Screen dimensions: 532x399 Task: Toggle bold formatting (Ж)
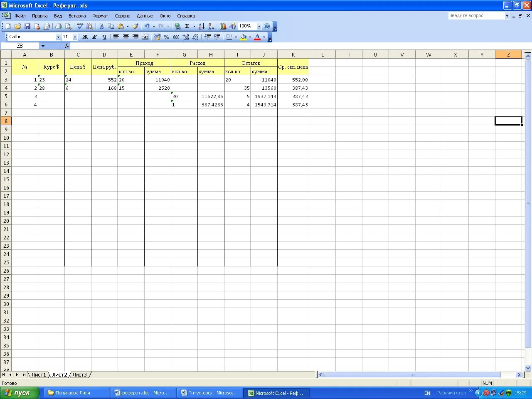(85, 37)
